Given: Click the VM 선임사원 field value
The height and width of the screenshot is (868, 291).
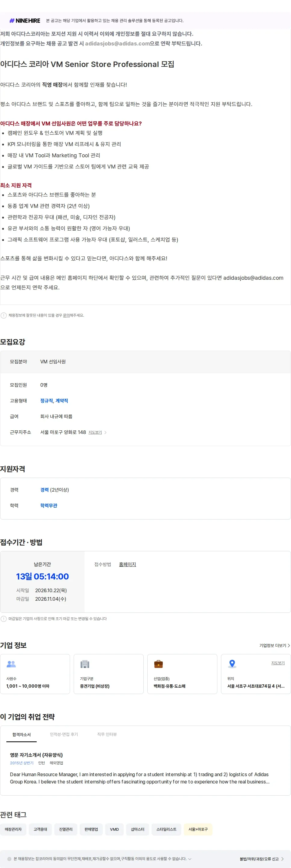Looking at the screenshot, I should (53, 362).
